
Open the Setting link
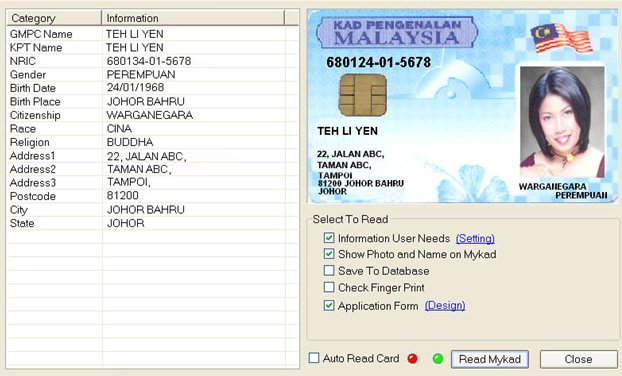click(x=475, y=238)
